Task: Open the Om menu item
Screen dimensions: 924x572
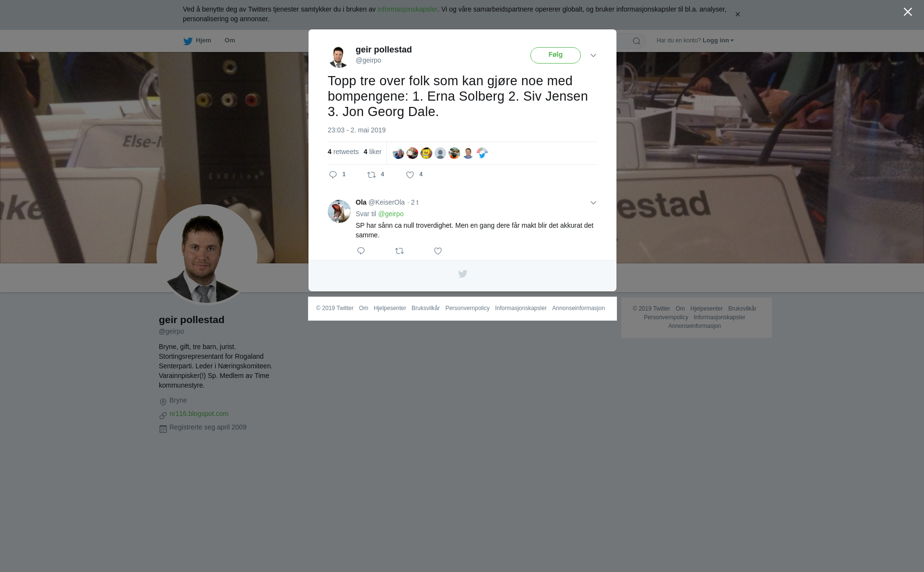Action: point(230,40)
